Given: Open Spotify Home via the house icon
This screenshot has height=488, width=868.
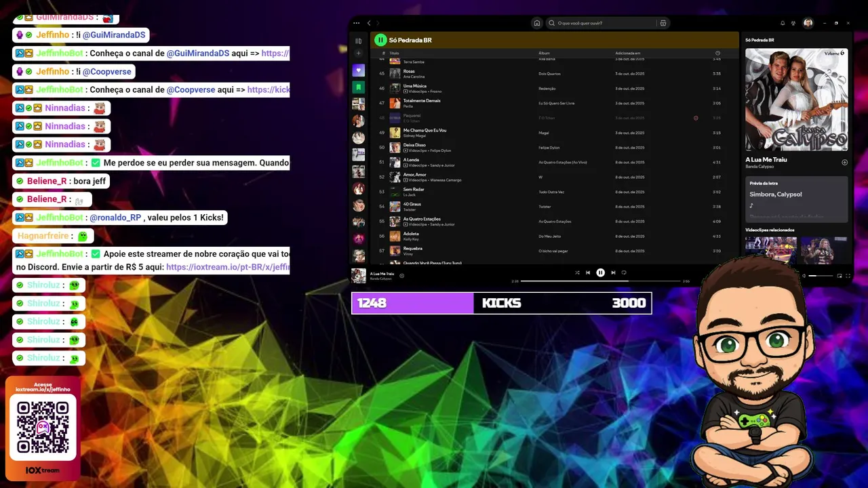Looking at the screenshot, I should tap(537, 23).
